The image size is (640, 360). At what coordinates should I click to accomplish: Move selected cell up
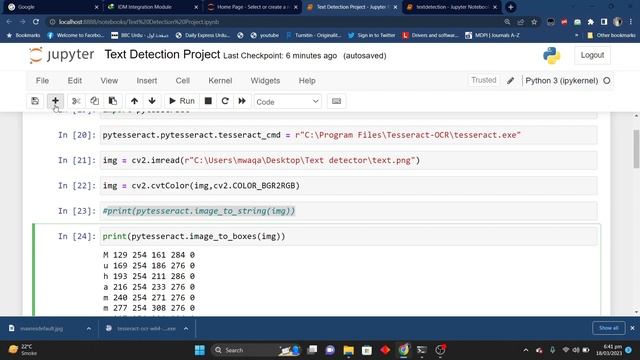(134, 101)
